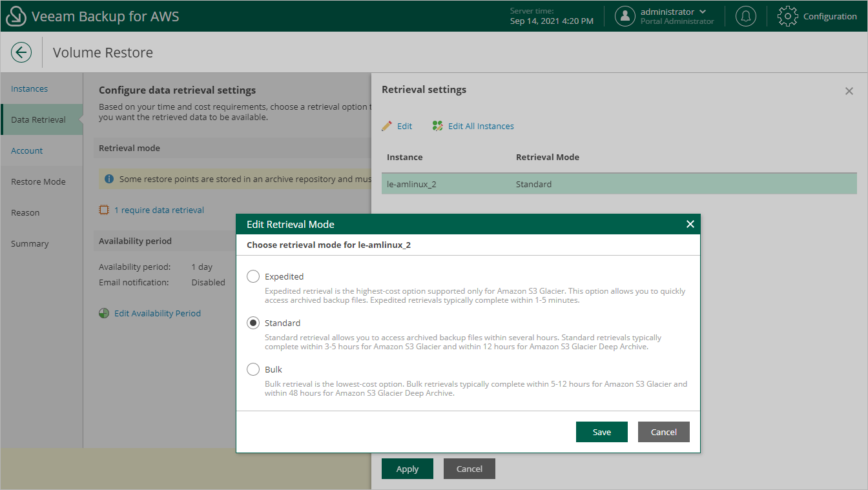Screen dimensions: 868x490
Task: Click the Edit Availability Period icon
Action: coord(104,313)
